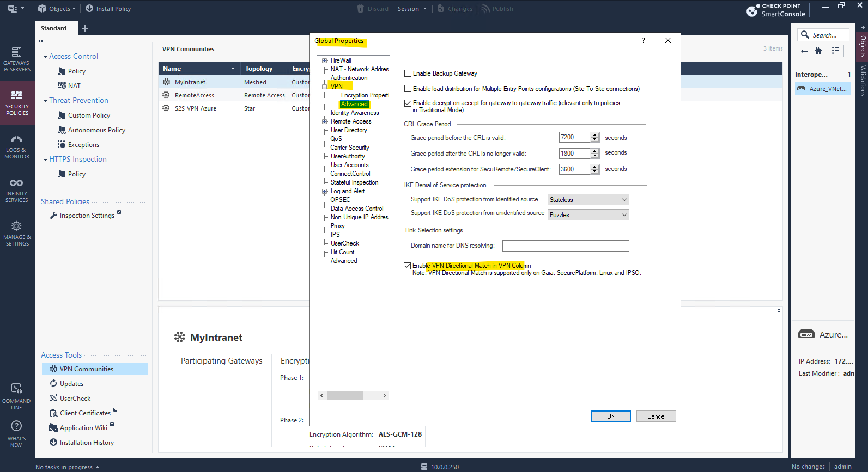Click OK in Global Properties dialog

pos(611,416)
